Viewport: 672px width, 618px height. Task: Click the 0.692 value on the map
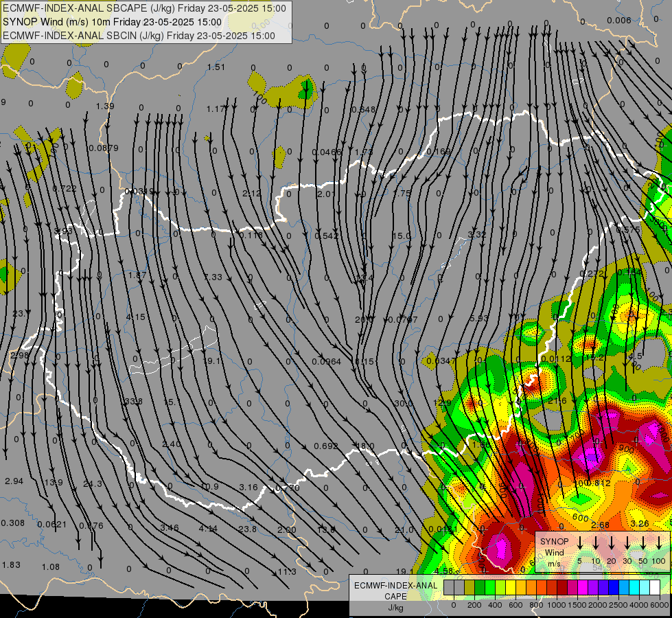pyautogui.click(x=326, y=446)
